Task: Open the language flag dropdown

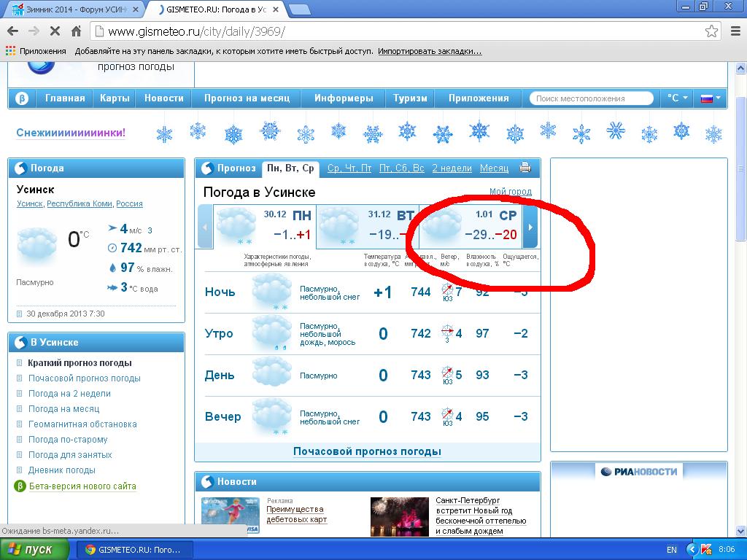Action: 711,98
